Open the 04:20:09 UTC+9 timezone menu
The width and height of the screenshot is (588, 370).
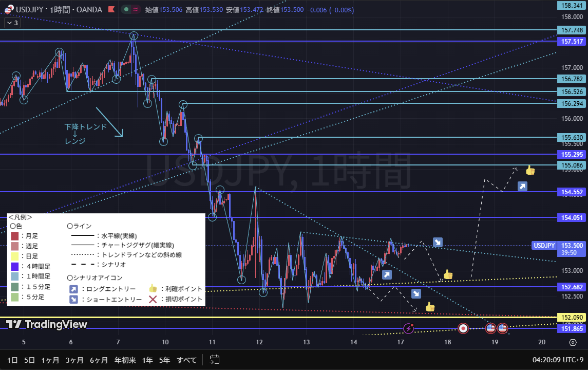coord(557,360)
